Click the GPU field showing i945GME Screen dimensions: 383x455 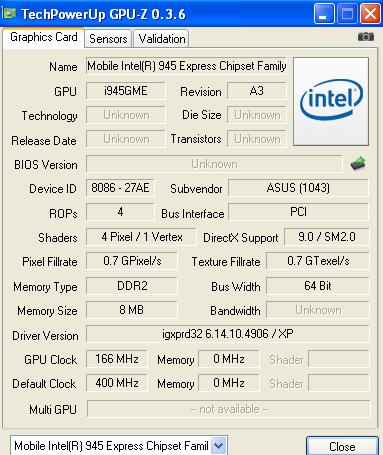coord(125,91)
